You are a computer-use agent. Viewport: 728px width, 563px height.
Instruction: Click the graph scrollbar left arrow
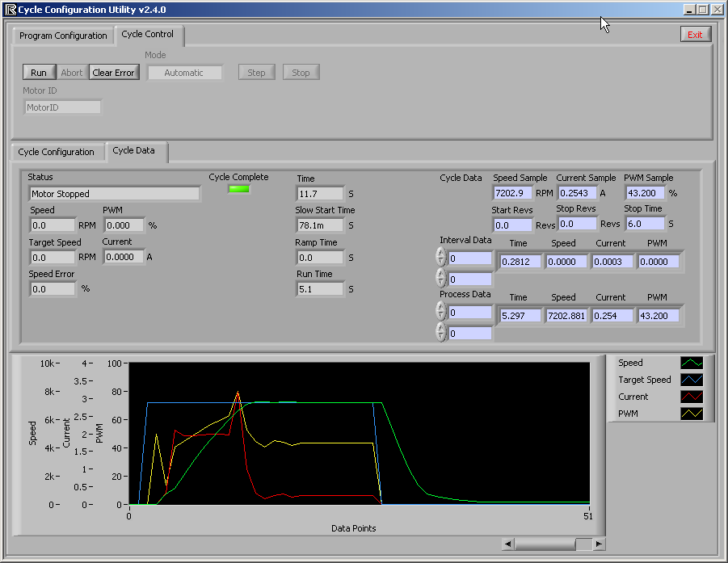[x=507, y=544]
